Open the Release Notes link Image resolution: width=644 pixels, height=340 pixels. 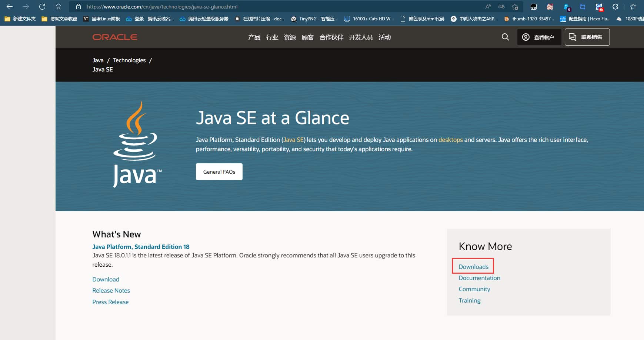[111, 291]
